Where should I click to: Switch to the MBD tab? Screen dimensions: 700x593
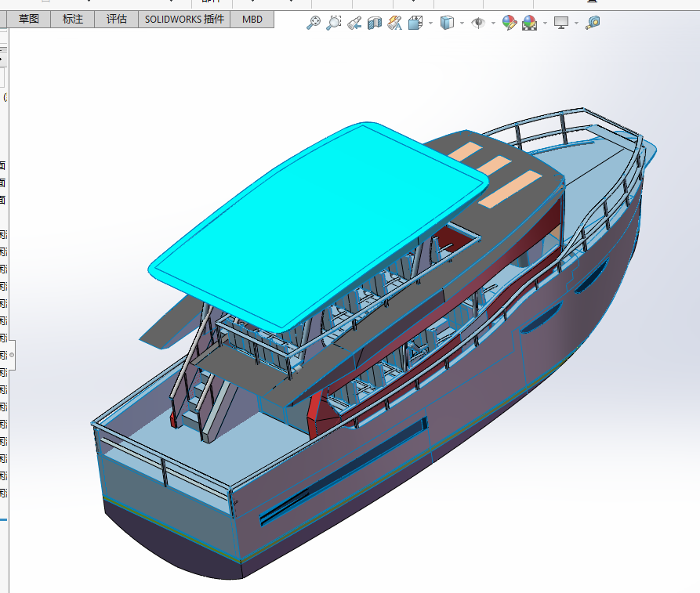252,19
